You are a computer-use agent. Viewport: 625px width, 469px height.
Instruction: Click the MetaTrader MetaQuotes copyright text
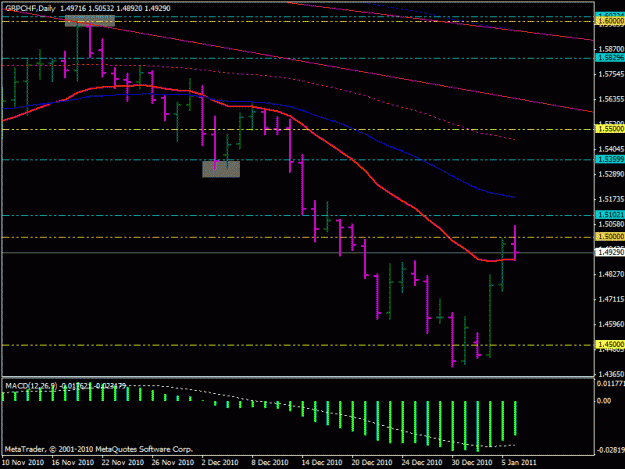(x=98, y=449)
